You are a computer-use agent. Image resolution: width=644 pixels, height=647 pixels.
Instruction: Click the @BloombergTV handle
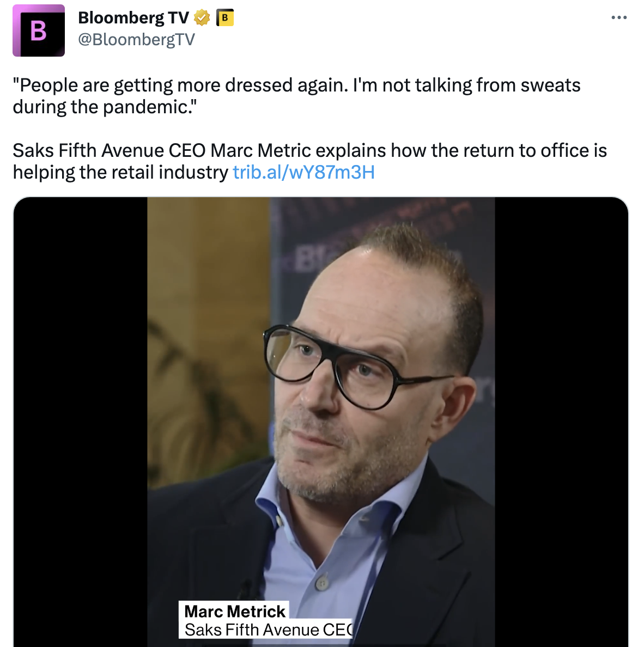click(136, 39)
